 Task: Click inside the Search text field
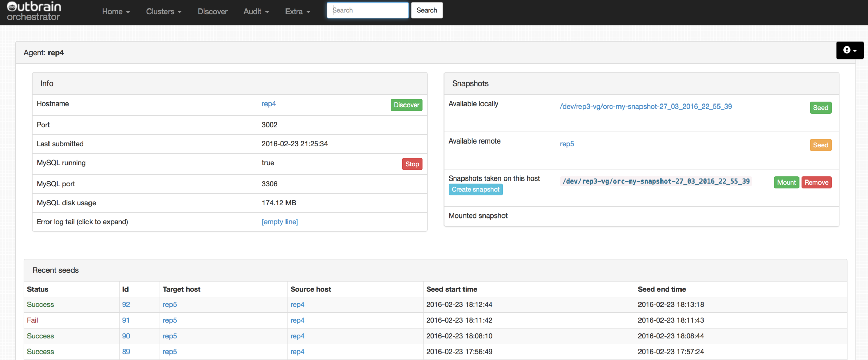click(368, 10)
